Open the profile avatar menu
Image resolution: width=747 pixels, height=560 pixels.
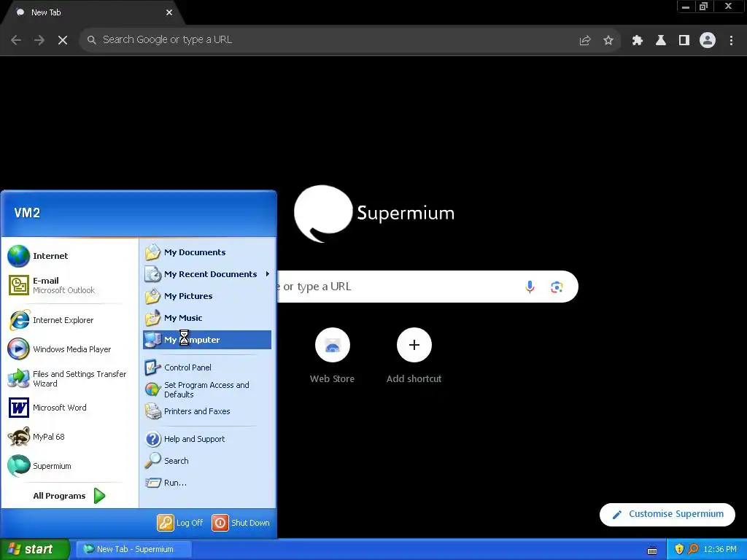coord(708,40)
